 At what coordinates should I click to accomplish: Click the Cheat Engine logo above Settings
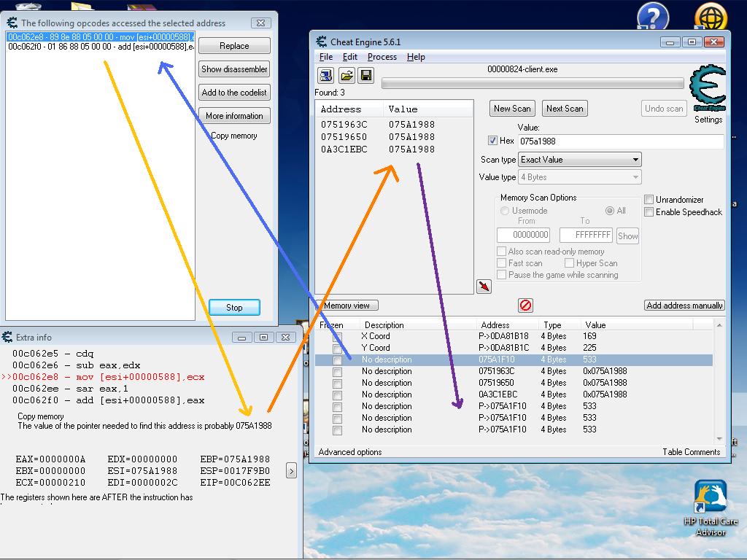[x=707, y=87]
